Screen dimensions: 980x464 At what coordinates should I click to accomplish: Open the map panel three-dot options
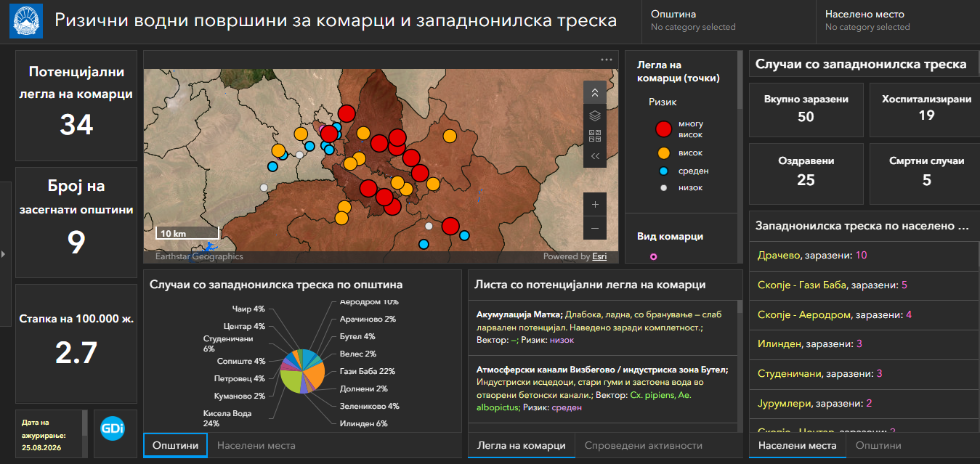coord(607,60)
